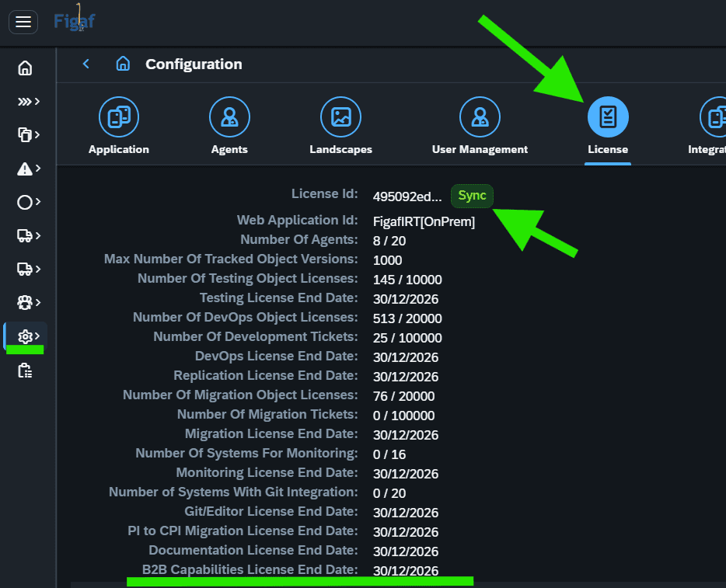
Task: Click the 'Number Of Systems For Monitoring:' label
Action: tap(246, 454)
